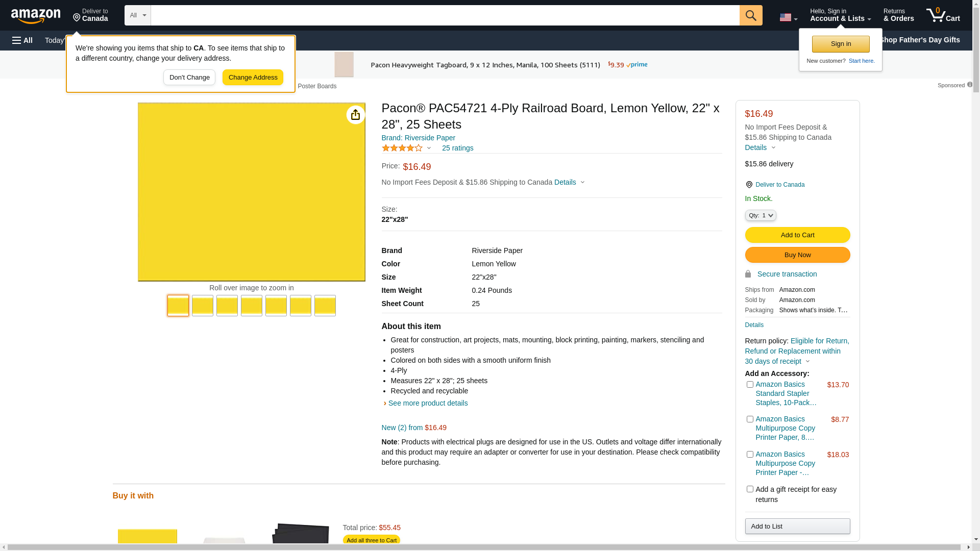Screen dimensions: 980x551
Task: Click the search magnifying glass button
Action: coord(750,15)
